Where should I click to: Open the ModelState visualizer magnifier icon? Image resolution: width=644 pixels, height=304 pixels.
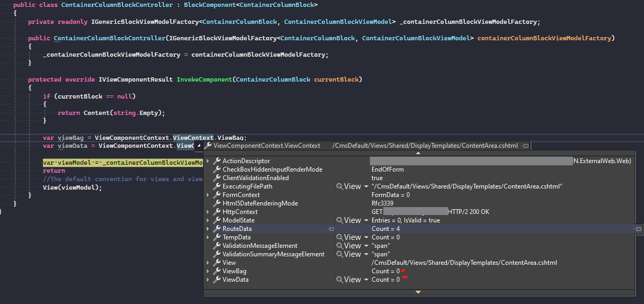(x=340, y=220)
